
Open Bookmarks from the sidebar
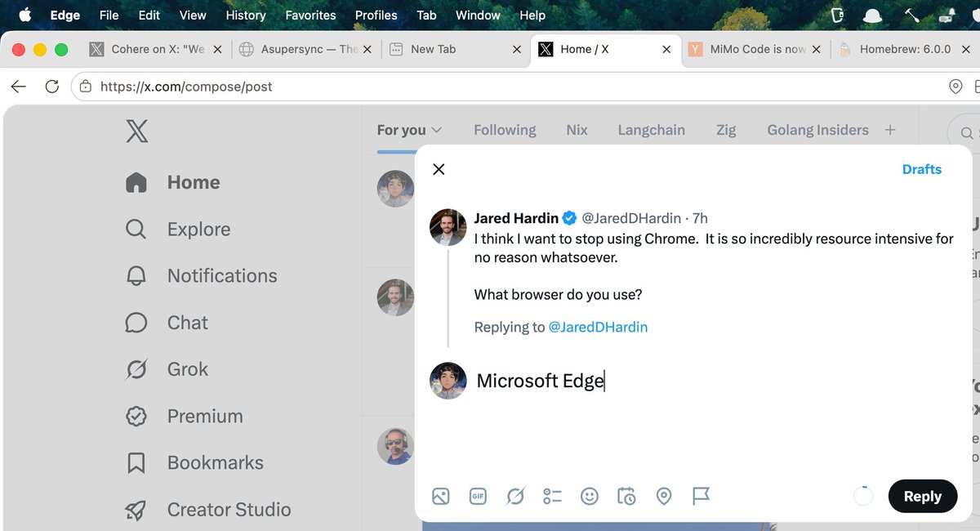tap(194, 462)
